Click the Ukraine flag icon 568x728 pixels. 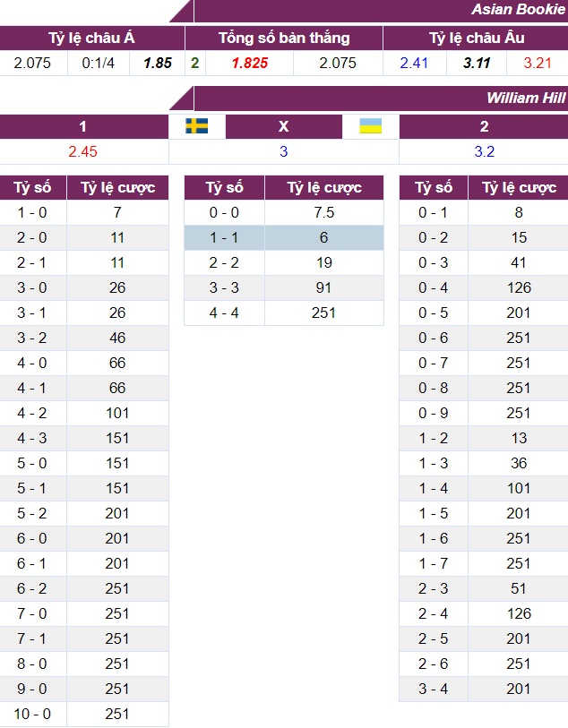pyautogui.click(x=371, y=126)
